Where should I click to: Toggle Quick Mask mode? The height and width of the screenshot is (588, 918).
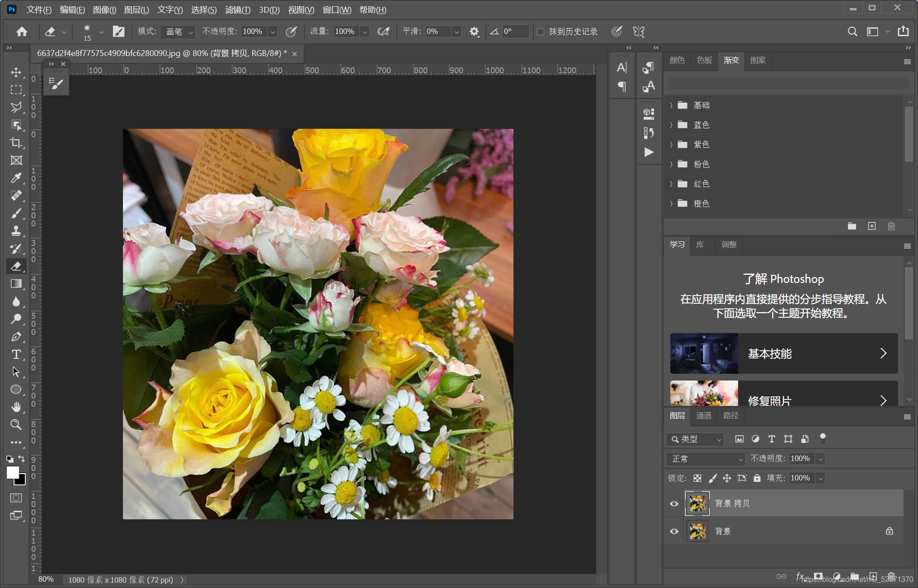(x=16, y=498)
